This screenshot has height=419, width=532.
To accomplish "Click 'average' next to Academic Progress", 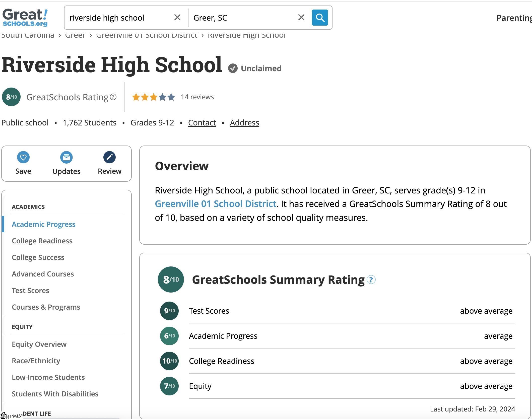I will click(498, 336).
